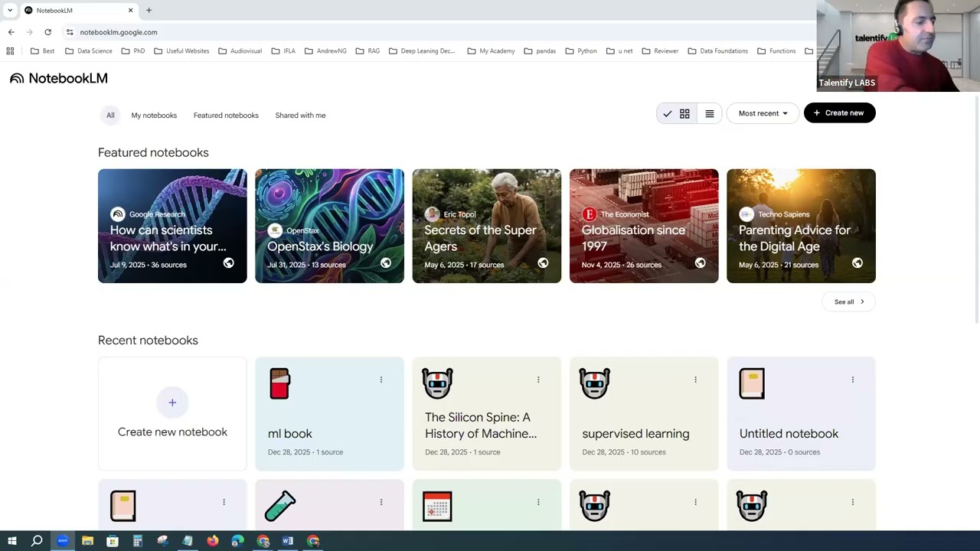
Task: Click the browser back arrow
Action: [11, 32]
